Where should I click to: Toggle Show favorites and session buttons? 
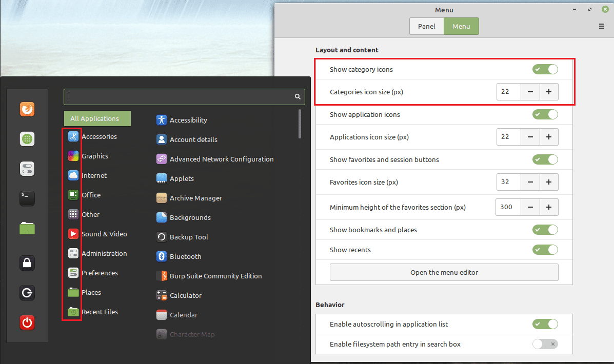coord(545,159)
